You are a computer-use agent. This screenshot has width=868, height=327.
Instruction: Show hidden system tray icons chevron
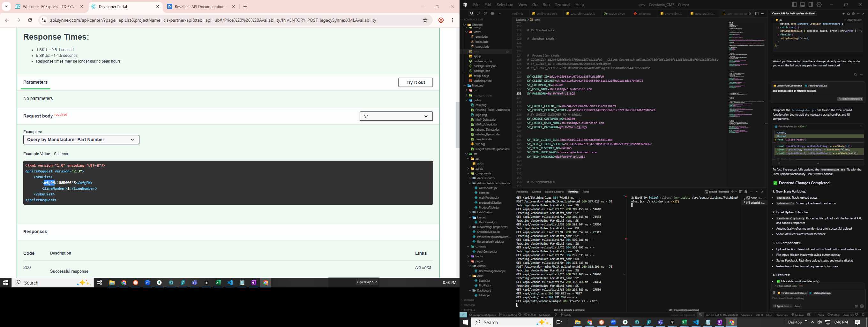coord(812,322)
